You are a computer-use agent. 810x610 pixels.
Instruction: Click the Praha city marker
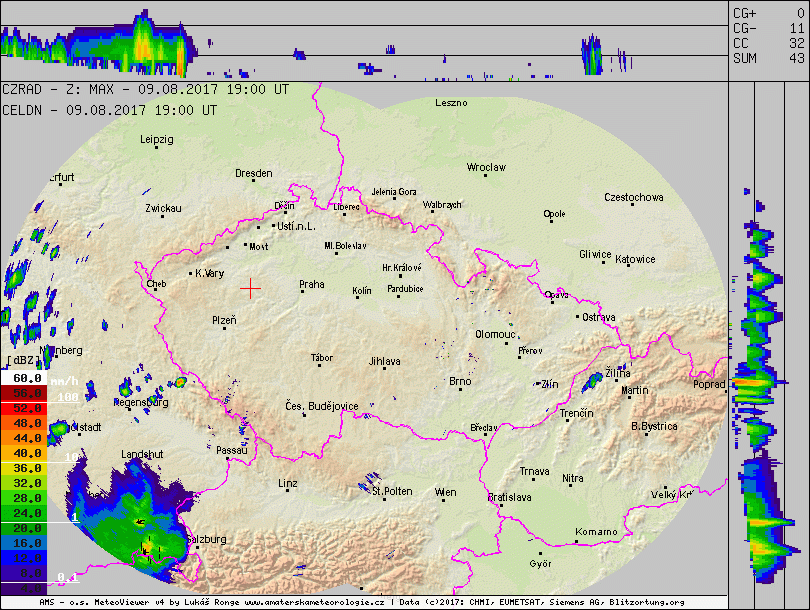tap(297, 293)
